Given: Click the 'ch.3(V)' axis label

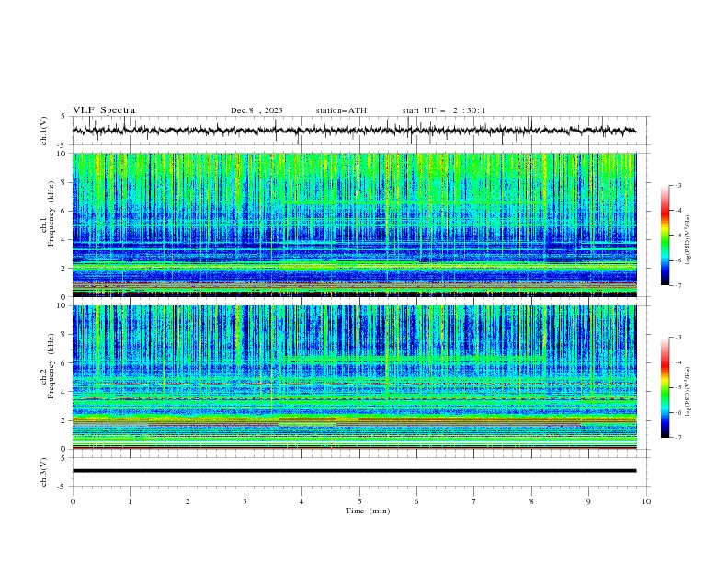Looking at the screenshot, I should coord(44,472).
